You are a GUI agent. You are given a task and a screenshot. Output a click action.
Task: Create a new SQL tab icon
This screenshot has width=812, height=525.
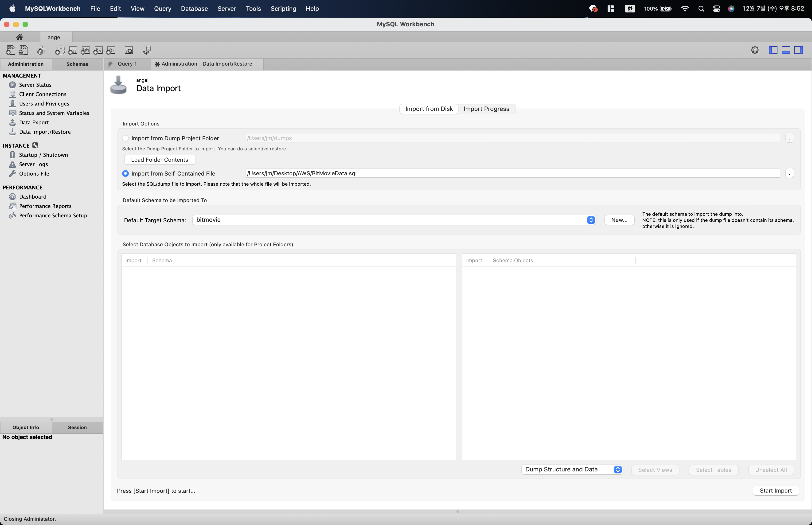[x=10, y=50]
